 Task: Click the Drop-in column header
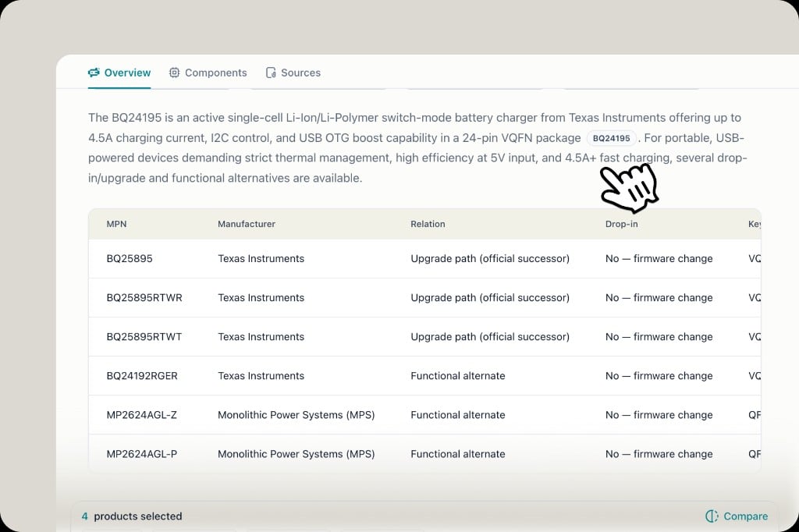click(x=621, y=224)
